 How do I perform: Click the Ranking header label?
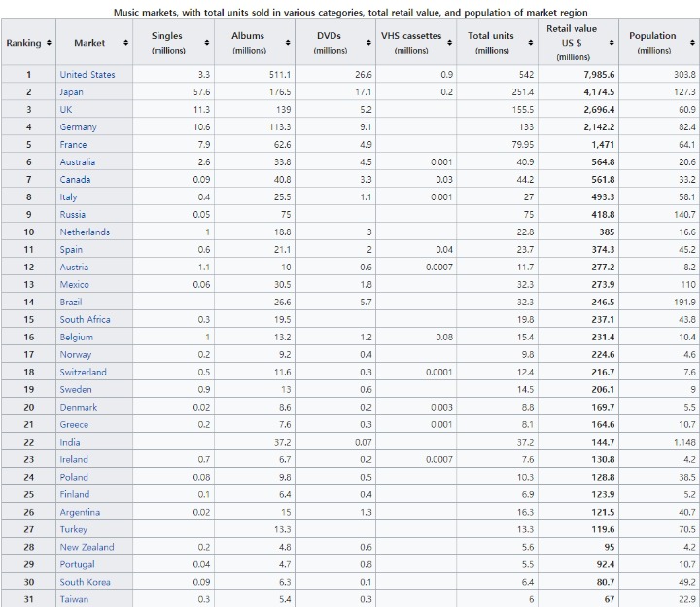tap(23, 43)
